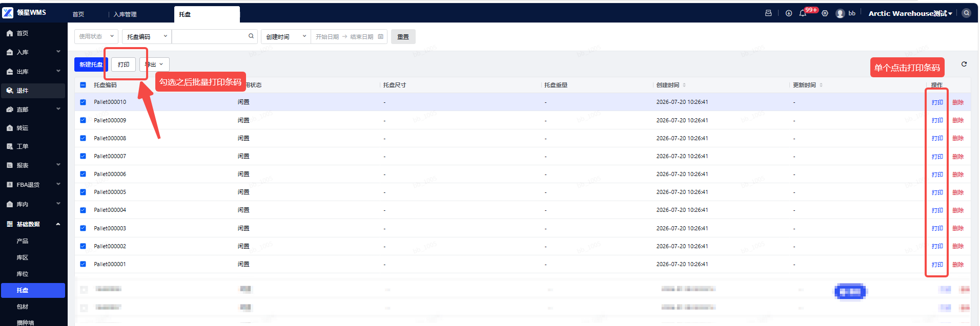
Task: Expand the 出库 sidebar chevron
Action: tap(58, 71)
